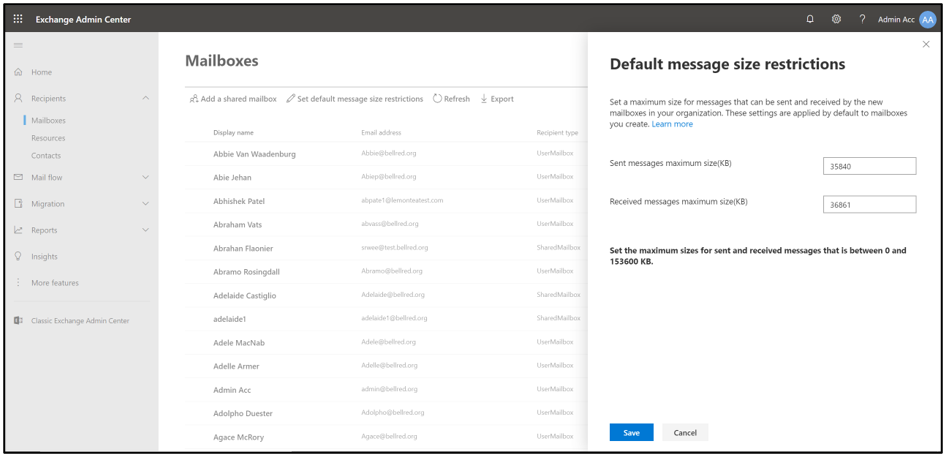Open the Learn more link

coord(672,124)
